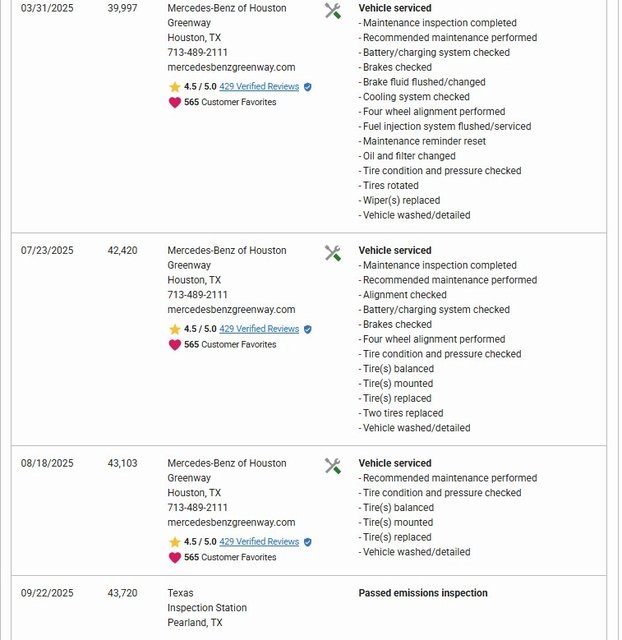Click the heart favorites icon in the 07/23/2025 entry

click(175, 345)
